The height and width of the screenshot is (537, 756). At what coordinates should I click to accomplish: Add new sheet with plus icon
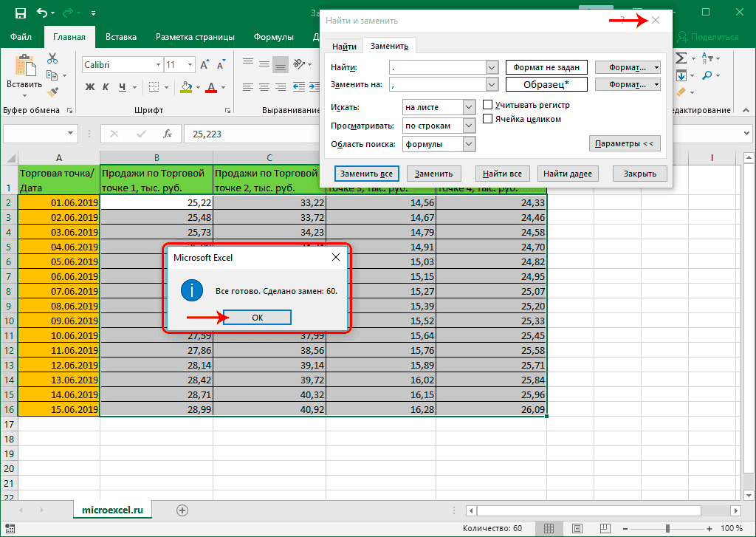click(x=182, y=510)
